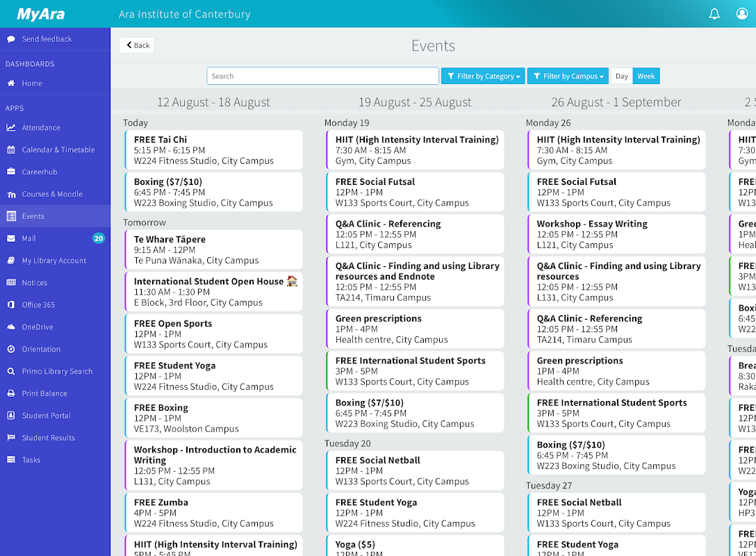Screen dimensions: 756x556
Task: Open Calendar & Timetable menu item
Action: pyautogui.click(x=55, y=150)
